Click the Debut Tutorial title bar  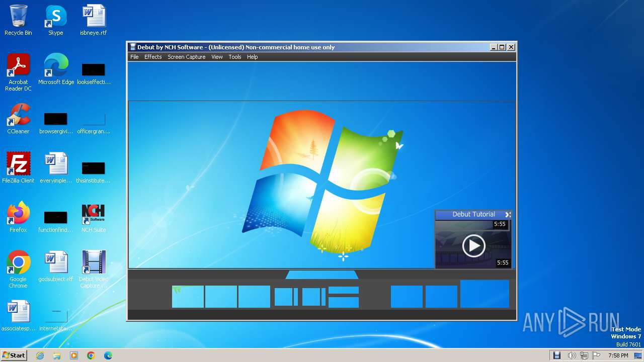coord(473,214)
